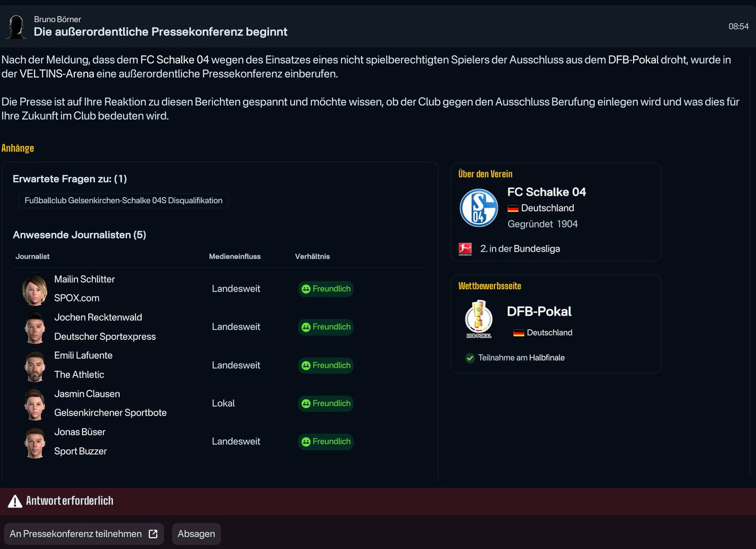Click the 08:54 message timestamp
Viewport: 756px width, 549px height.
pyautogui.click(x=738, y=26)
